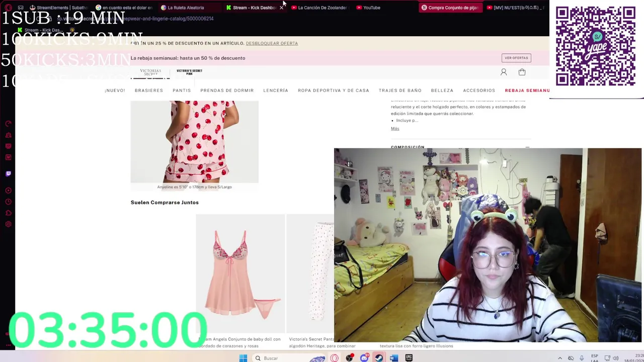The height and width of the screenshot is (362, 644).
Task: Show hidden system tray icons
Action: coord(559,358)
